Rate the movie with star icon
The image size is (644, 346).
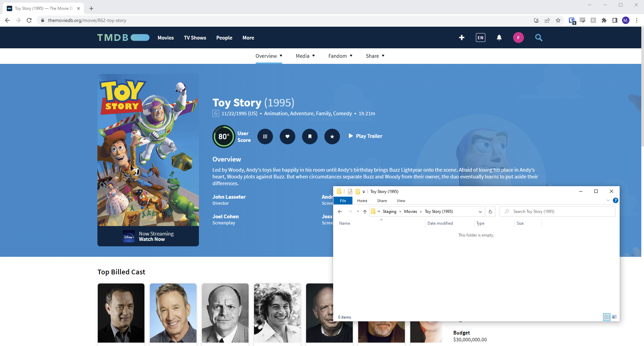pos(332,137)
